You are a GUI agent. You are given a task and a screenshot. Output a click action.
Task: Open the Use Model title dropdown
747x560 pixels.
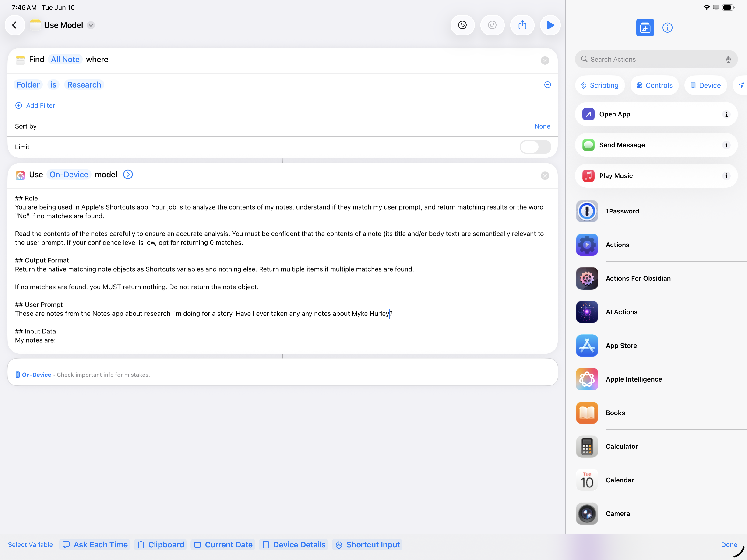point(91,25)
